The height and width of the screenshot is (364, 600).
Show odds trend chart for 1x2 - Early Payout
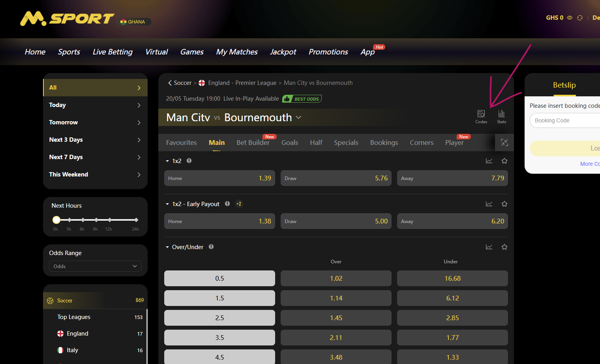click(489, 204)
